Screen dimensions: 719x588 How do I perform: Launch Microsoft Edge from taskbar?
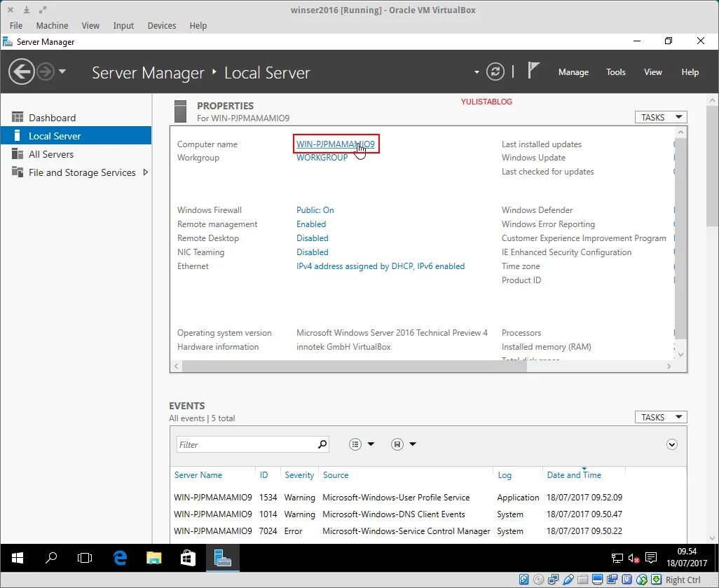(x=120, y=558)
